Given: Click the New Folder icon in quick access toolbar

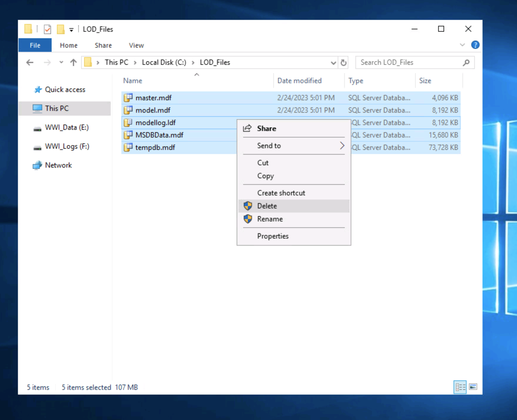Looking at the screenshot, I should [60, 29].
